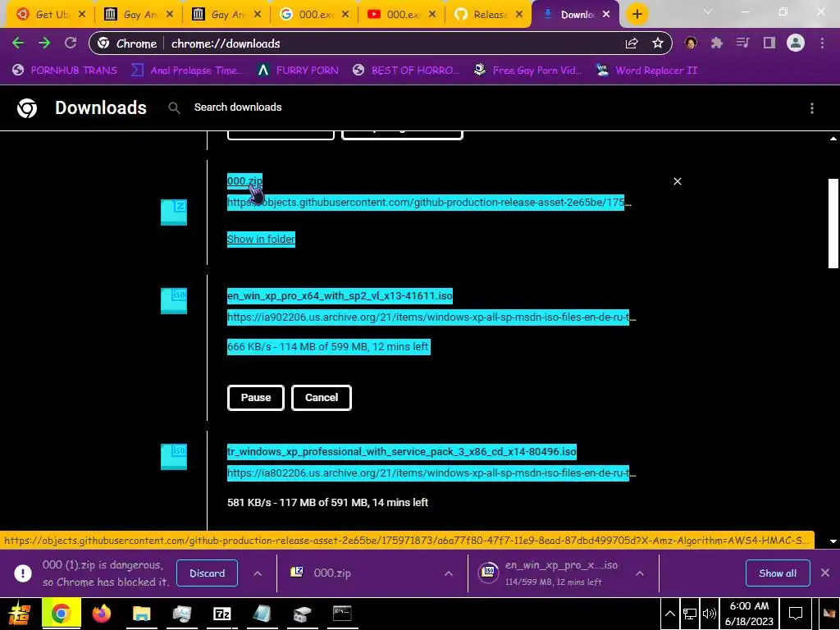
Task: Open the Chrome three-dot menu
Action: (822, 43)
